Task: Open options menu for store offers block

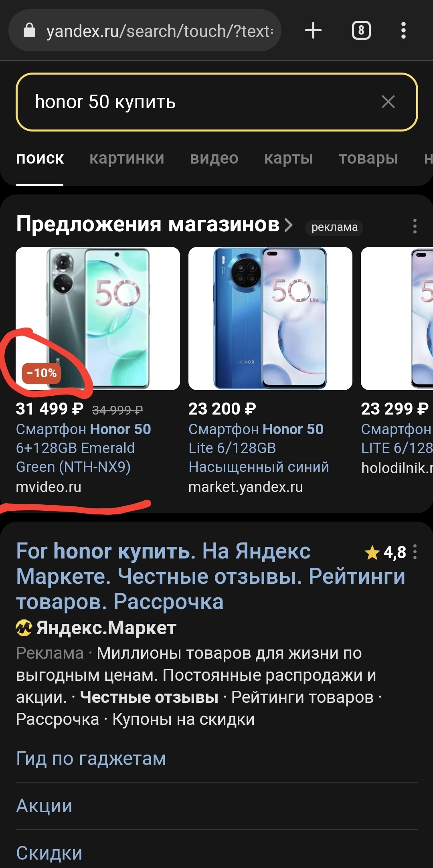Action: pos(415,226)
